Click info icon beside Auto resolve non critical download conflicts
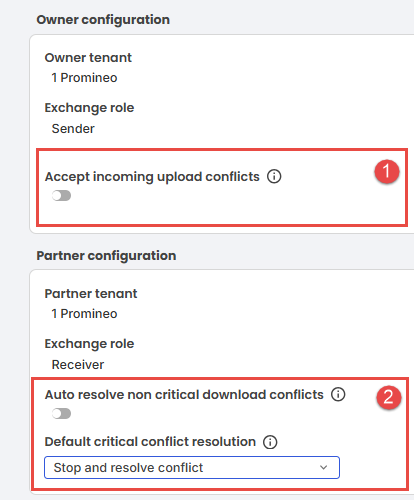 tap(338, 394)
